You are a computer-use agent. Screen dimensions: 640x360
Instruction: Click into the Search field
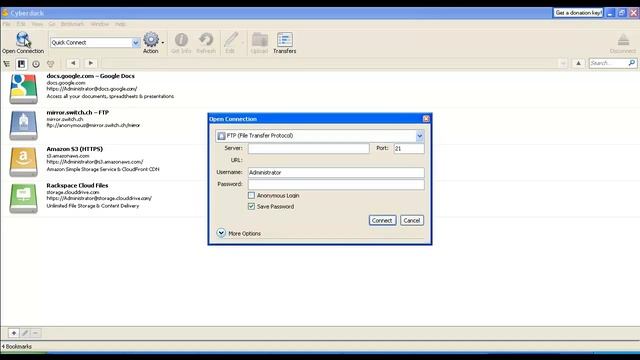(608, 63)
